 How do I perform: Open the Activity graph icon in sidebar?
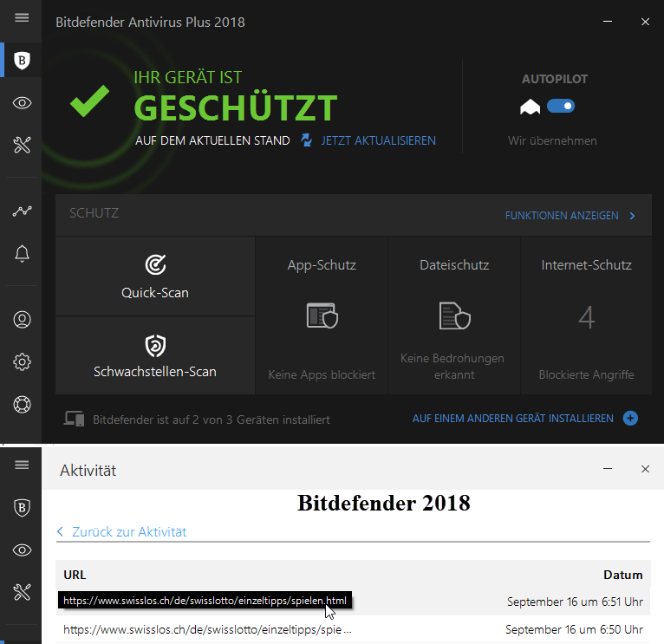22,211
